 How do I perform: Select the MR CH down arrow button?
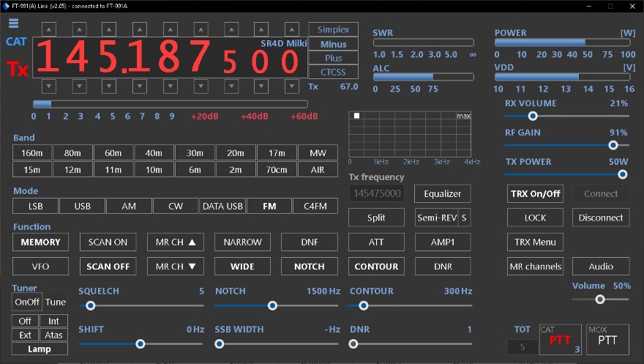click(x=176, y=266)
